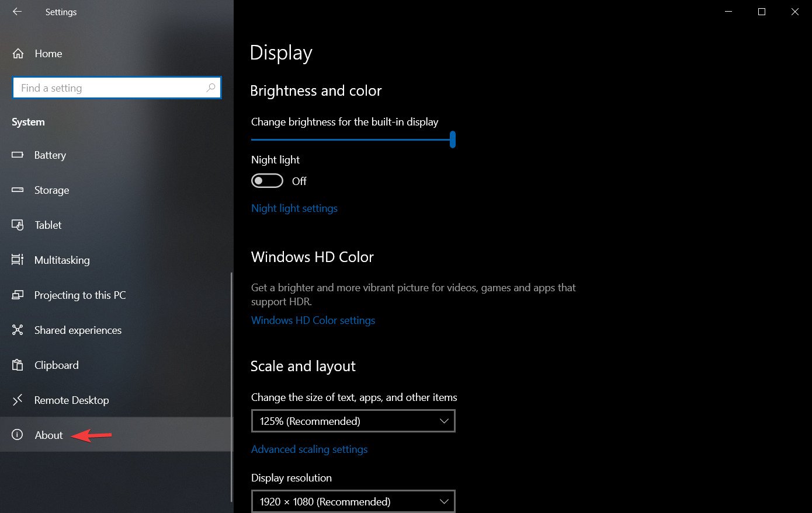This screenshot has height=513, width=812.
Task: Click the sidebar vertical scrollbar
Action: coord(231,386)
